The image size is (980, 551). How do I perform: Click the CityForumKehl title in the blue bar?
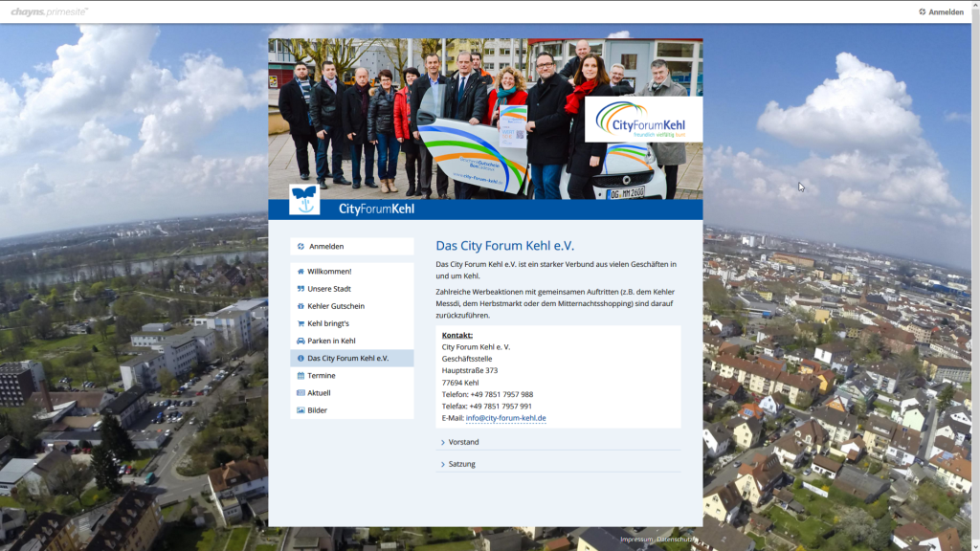point(376,209)
